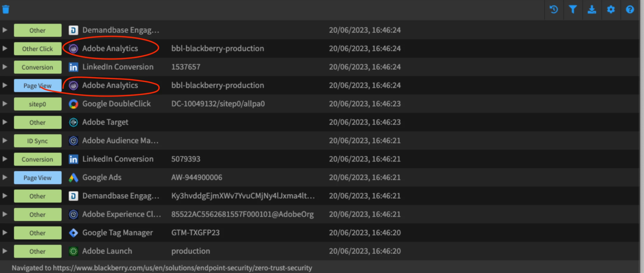
Task: Click the 1537657 LinkedIn account number
Action: 186,67
